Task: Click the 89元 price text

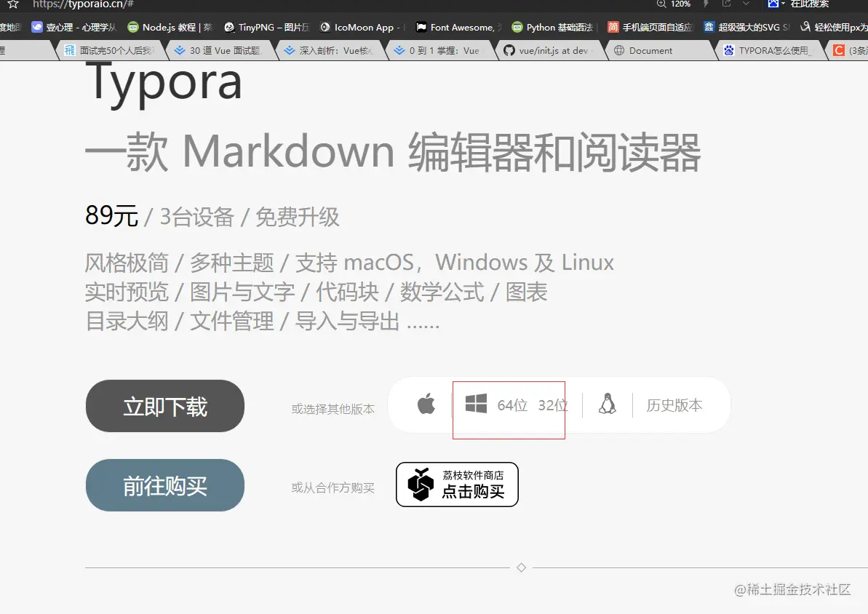Action: click(x=111, y=216)
